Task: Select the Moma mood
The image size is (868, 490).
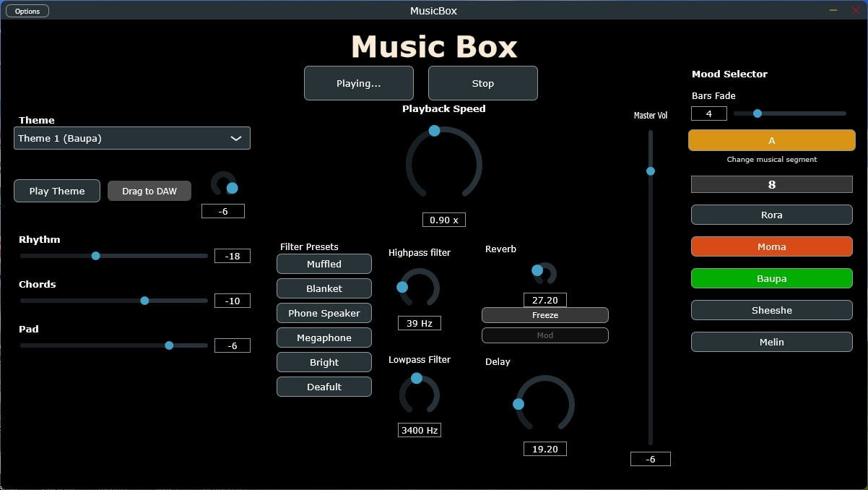Action: [x=771, y=246]
